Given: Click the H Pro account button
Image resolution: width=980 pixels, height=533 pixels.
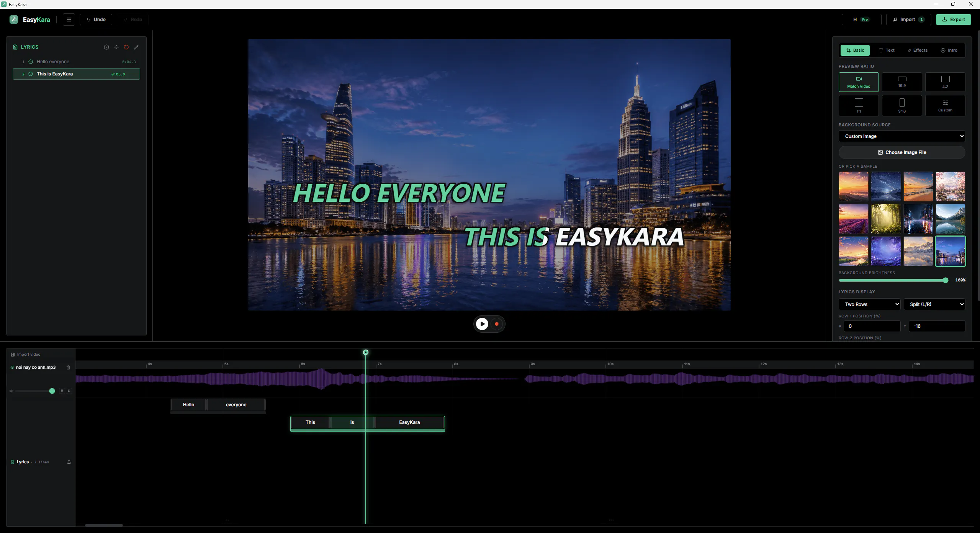Looking at the screenshot, I should click(861, 20).
